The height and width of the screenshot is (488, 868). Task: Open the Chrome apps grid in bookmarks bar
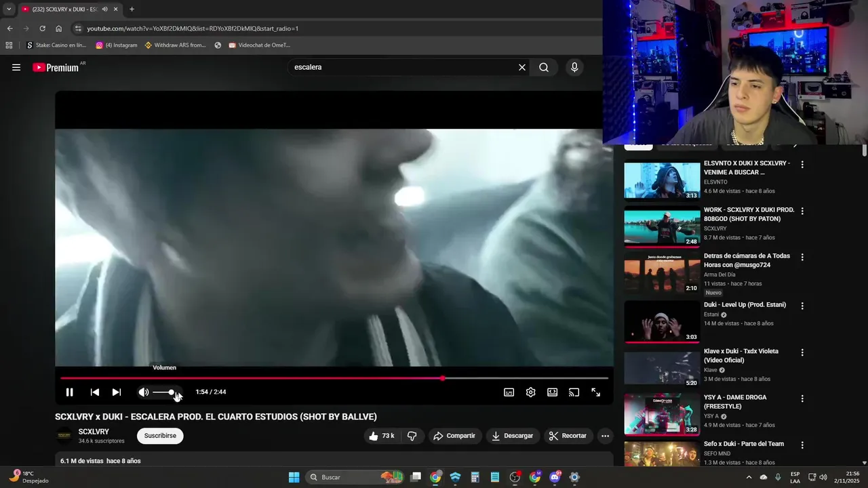(9, 45)
